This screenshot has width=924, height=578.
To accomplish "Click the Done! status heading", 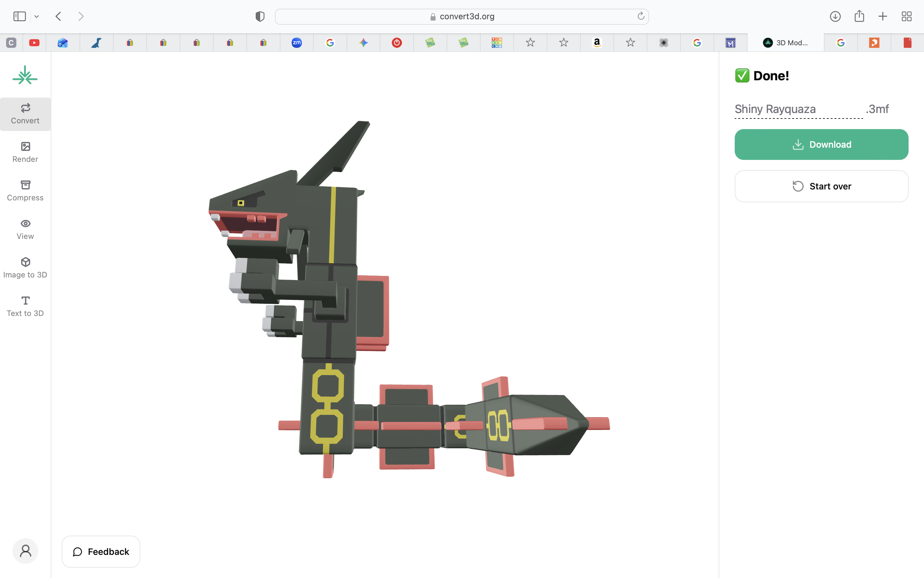I will 762,76.
